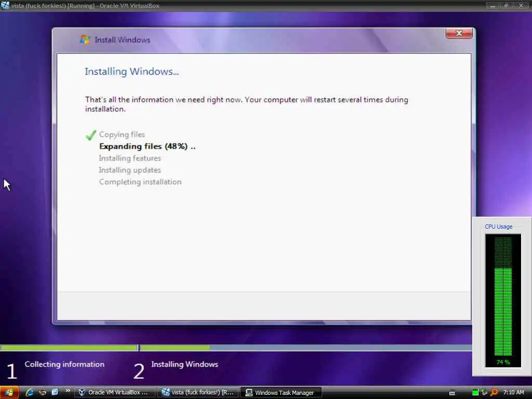Screen dimensions: 532x399
Task: Click the keyboard icon in system tray
Action: [x=452, y=393]
